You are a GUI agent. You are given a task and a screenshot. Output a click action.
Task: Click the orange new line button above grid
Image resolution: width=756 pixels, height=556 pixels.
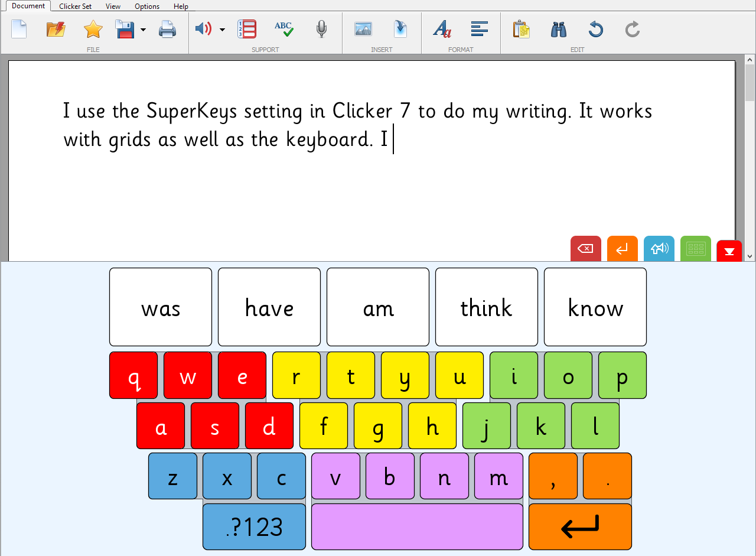(623, 249)
